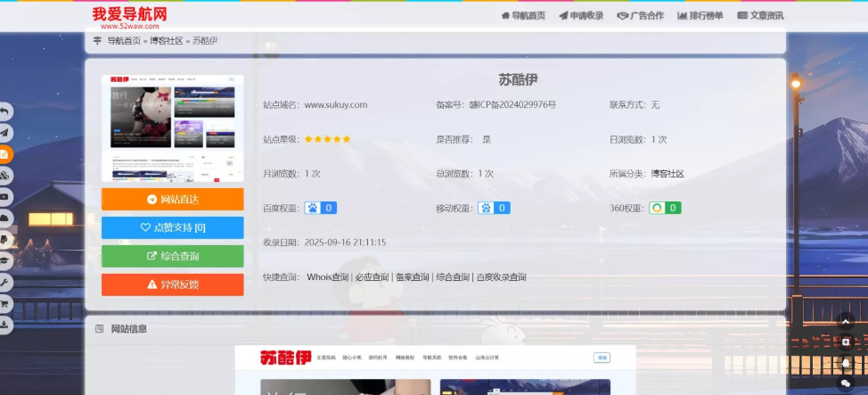The height and width of the screenshot is (395, 868).
Task: Click the mobile weight paw badge
Action: (494, 208)
